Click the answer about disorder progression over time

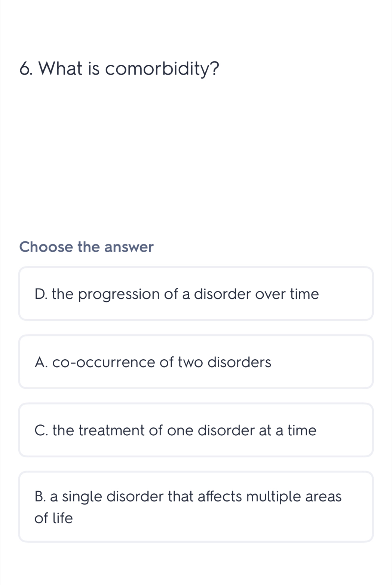click(196, 293)
